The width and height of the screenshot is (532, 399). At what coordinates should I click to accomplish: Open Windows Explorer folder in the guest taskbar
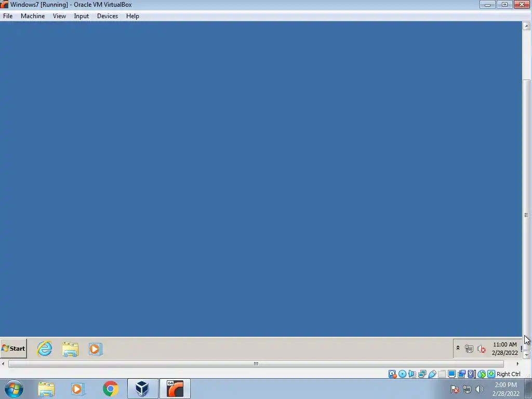tap(70, 349)
